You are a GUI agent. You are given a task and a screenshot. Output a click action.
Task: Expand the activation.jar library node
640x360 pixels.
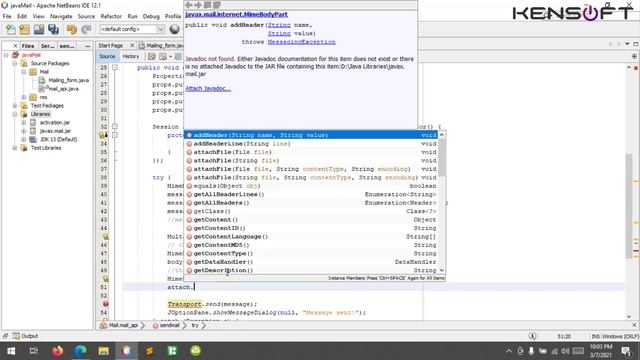[24, 122]
